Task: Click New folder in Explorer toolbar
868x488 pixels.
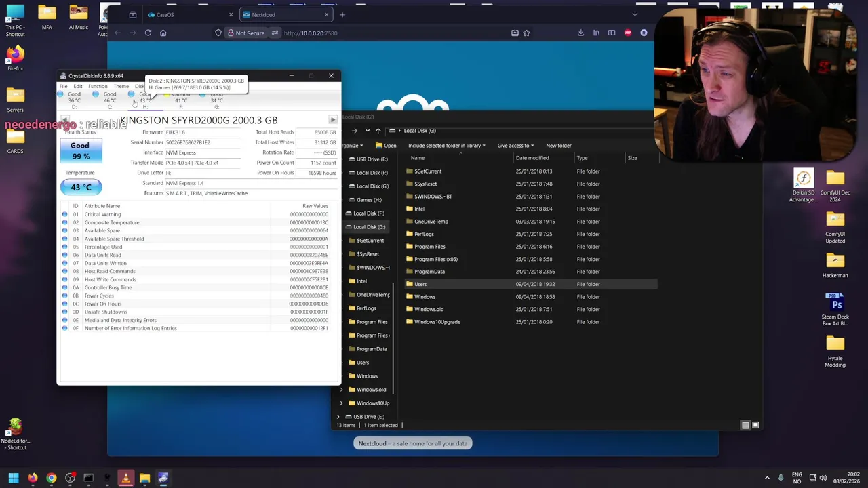Action: point(559,146)
